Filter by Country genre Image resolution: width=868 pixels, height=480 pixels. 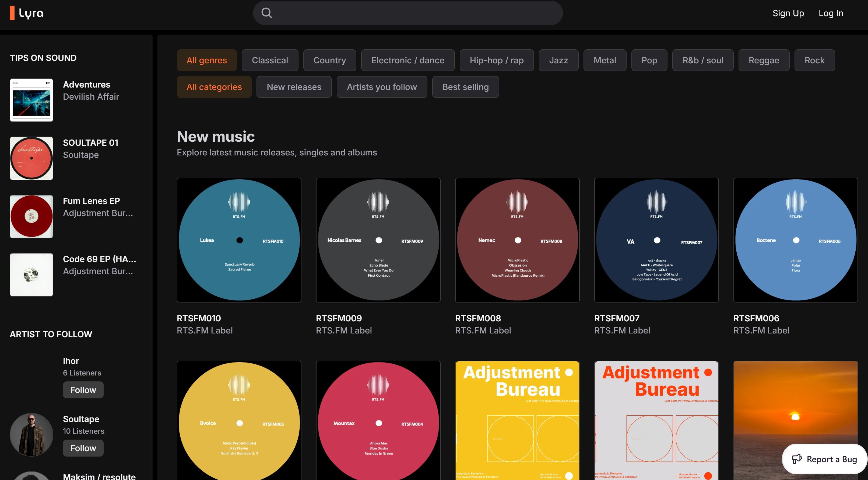click(329, 60)
